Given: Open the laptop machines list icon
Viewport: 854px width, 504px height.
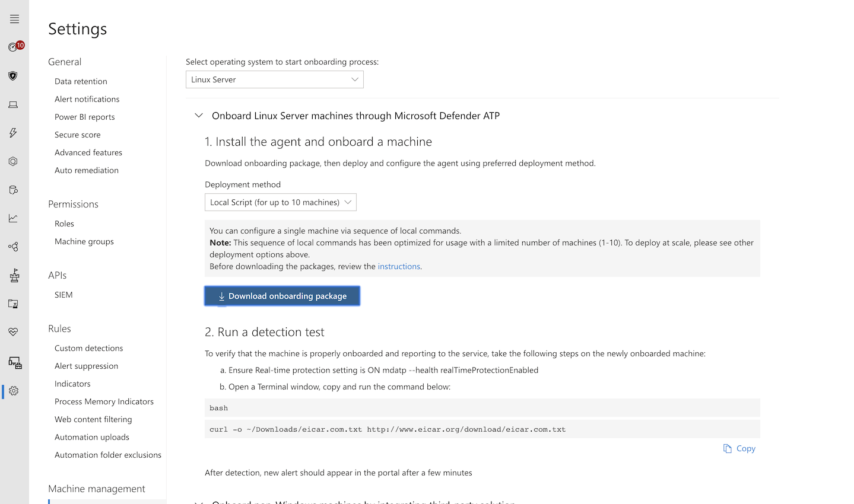Looking at the screenshot, I should [x=13, y=105].
